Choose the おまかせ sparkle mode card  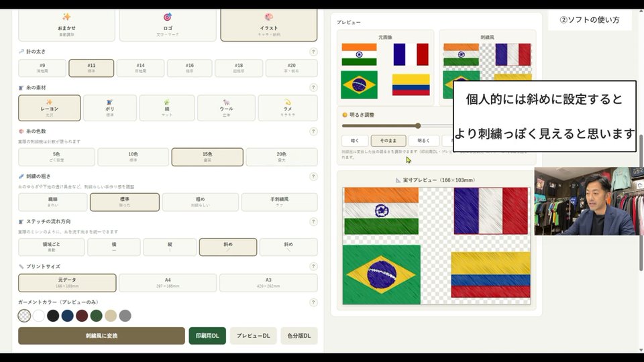(66, 25)
